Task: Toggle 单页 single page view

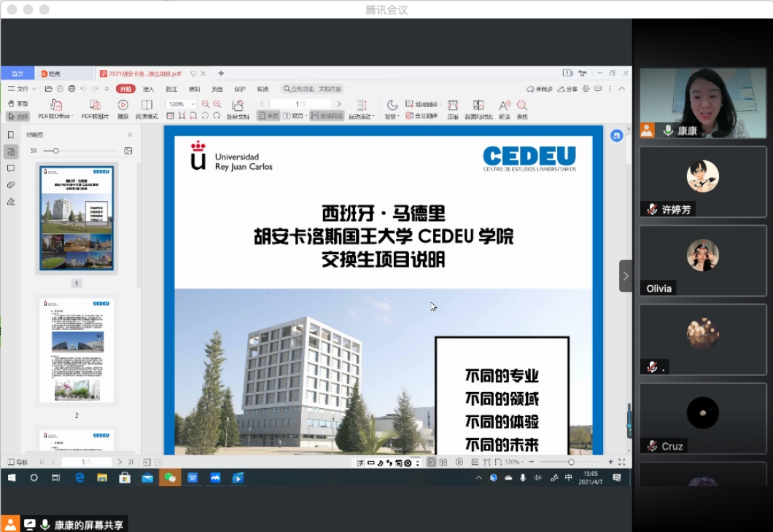Action: click(x=268, y=116)
